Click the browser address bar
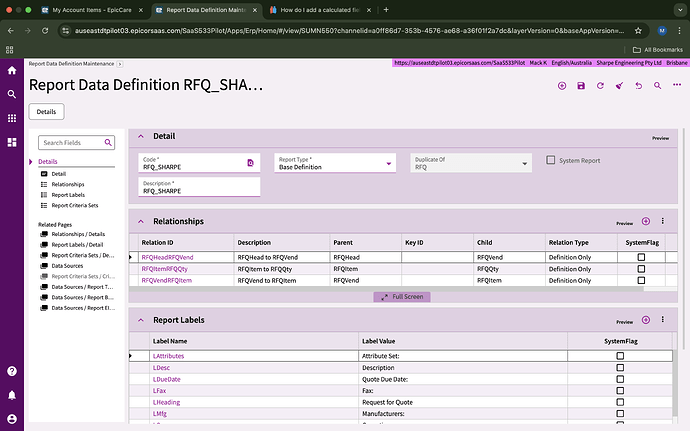Screen dimensions: 690x431 349,30
